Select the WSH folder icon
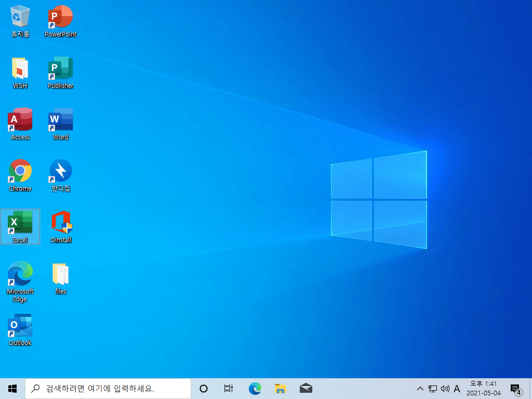This screenshot has width=532, height=399. [20, 73]
